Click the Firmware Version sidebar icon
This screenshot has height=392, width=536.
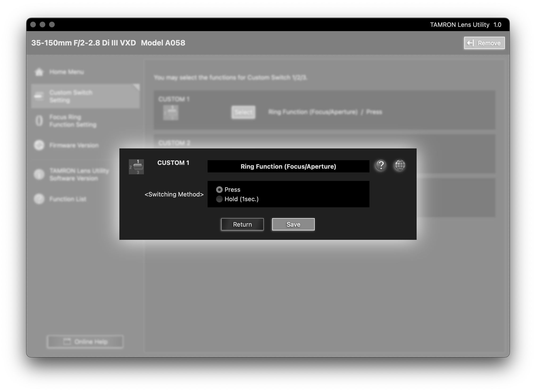tap(39, 145)
